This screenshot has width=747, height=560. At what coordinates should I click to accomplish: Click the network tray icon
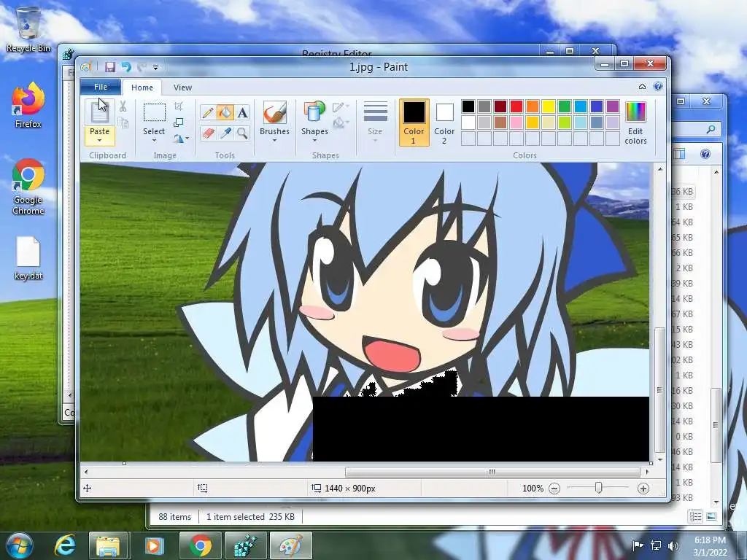click(x=656, y=545)
